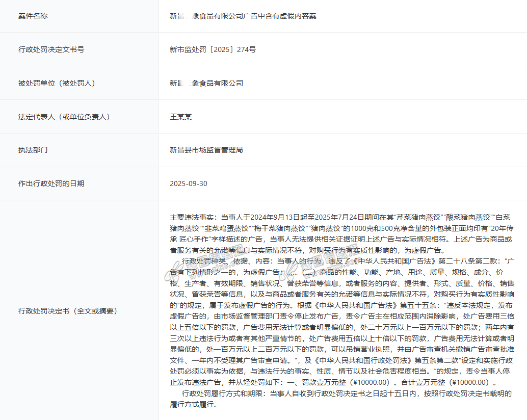Select document number 新市监处罚〔2025〕274号
This screenshot has width=527, height=420.
[x=213, y=49]
